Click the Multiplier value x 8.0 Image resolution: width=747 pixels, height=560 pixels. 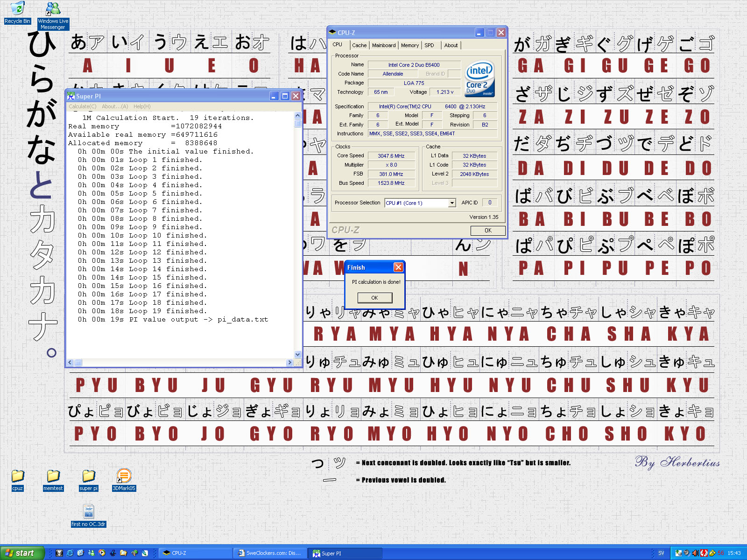tap(391, 165)
